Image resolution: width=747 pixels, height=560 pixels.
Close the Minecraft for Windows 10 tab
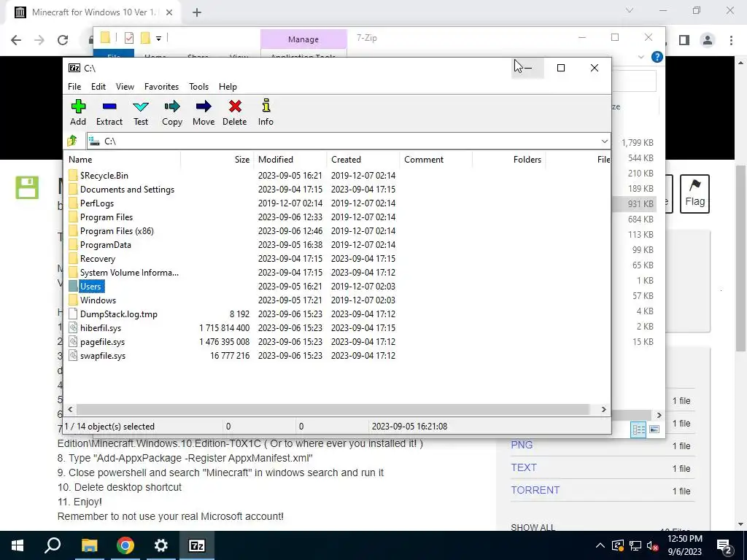coord(169,13)
